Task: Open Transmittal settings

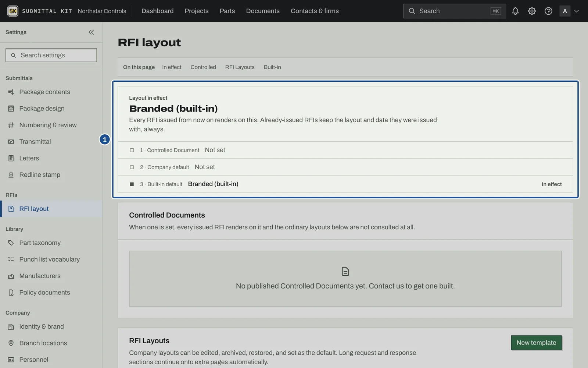Action: (x=51, y=142)
